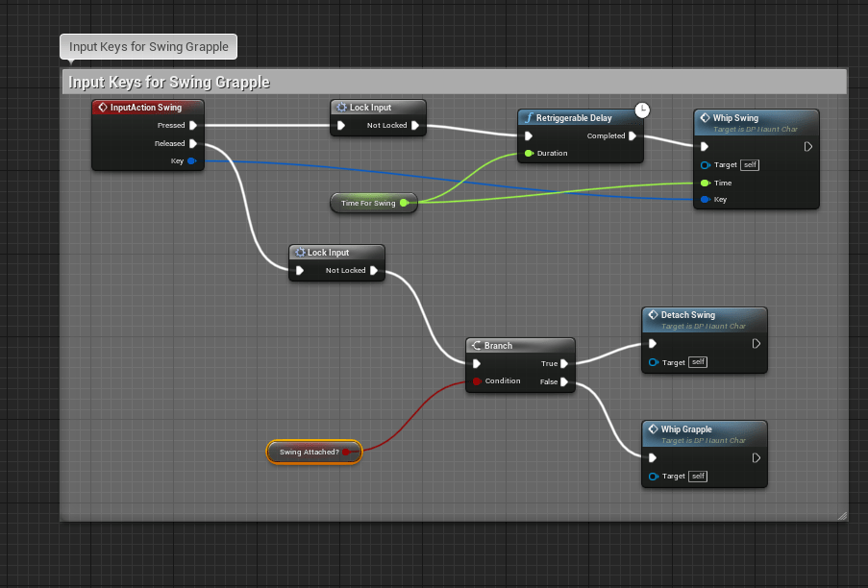Click the blue Key output pin on InputAction Swing
The width and height of the screenshot is (868, 588).
pos(192,161)
